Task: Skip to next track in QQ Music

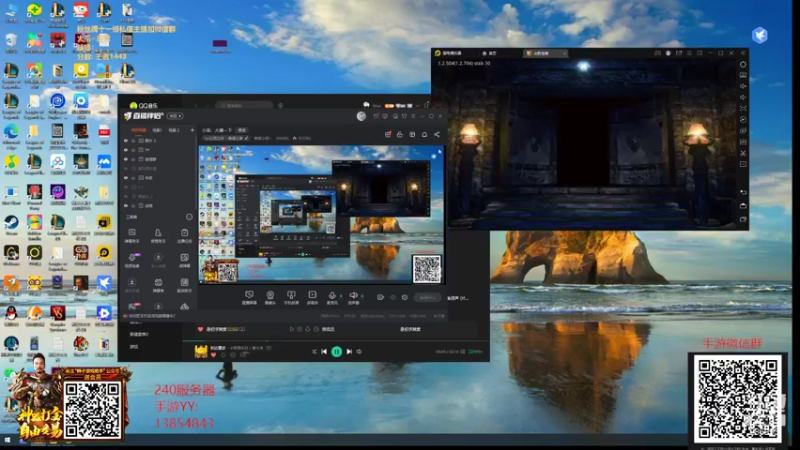Action: pyautogui.click(x=349, y=351)
